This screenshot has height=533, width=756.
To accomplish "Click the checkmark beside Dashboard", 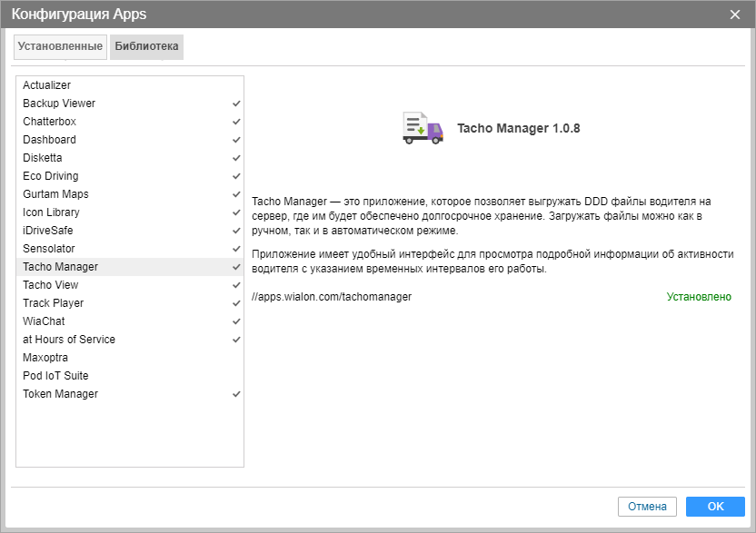I will (x=236, y=140).
